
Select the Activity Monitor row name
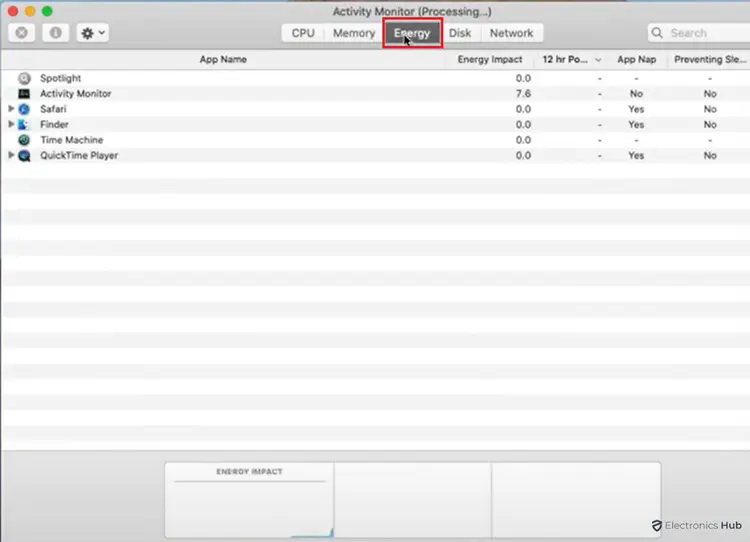coord(76,94)
